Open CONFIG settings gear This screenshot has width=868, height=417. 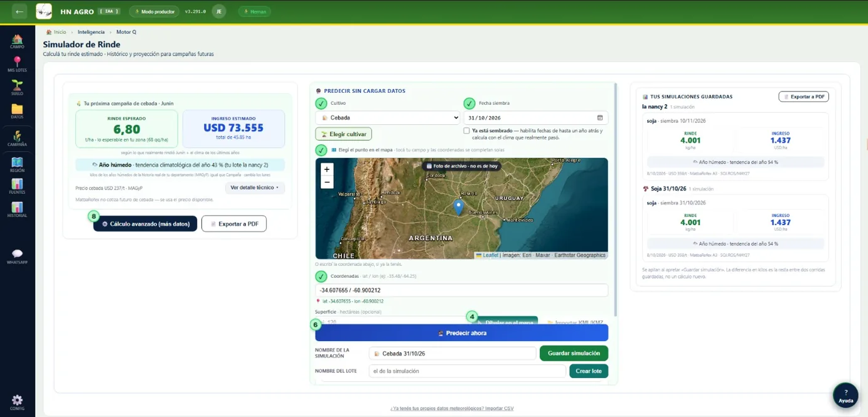[17, 403]
